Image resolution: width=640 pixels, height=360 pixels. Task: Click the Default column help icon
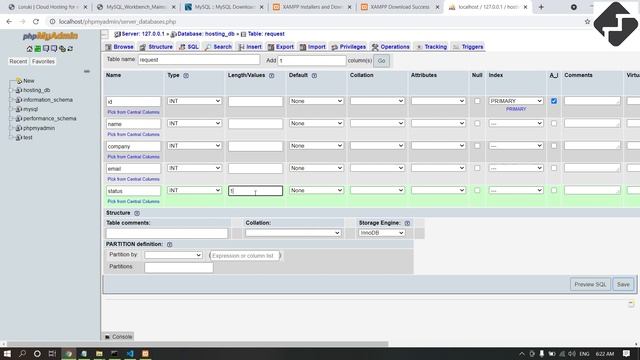pos(314,76)
